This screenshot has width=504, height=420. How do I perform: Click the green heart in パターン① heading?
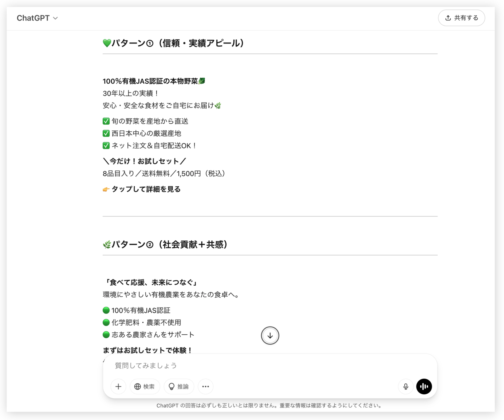(107, 43)
